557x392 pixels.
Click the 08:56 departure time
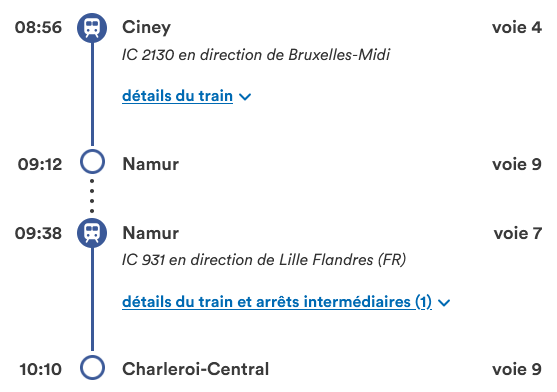point(38,28)
